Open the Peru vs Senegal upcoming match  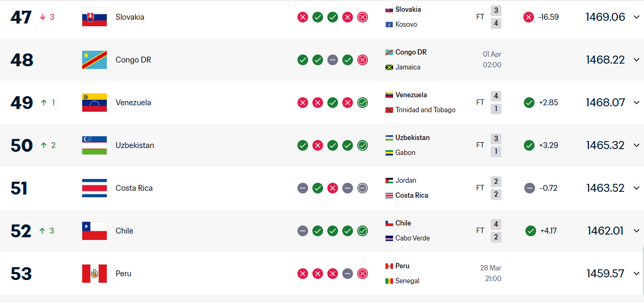coord(443,274)
